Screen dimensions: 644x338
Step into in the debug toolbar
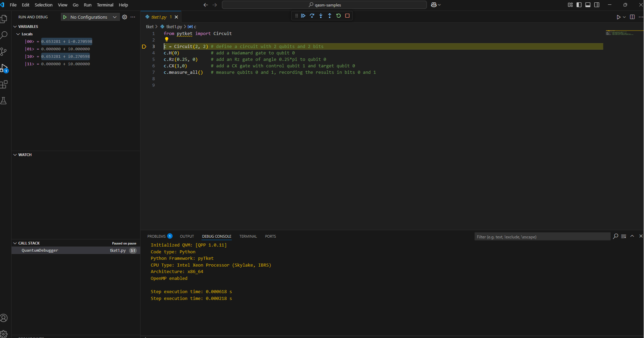[x=321, y=16]
